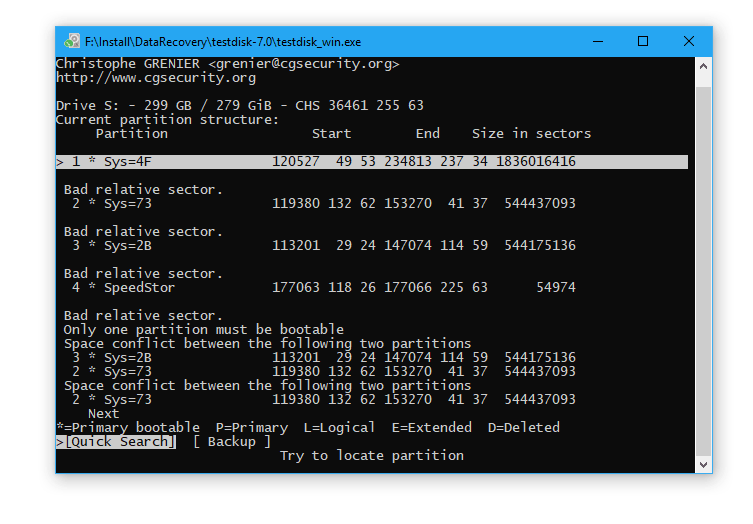The height and width of the screenshot is (524, 753).
Task: Click the 'Size in sectors' column header
Action: [x=532, y=134]
